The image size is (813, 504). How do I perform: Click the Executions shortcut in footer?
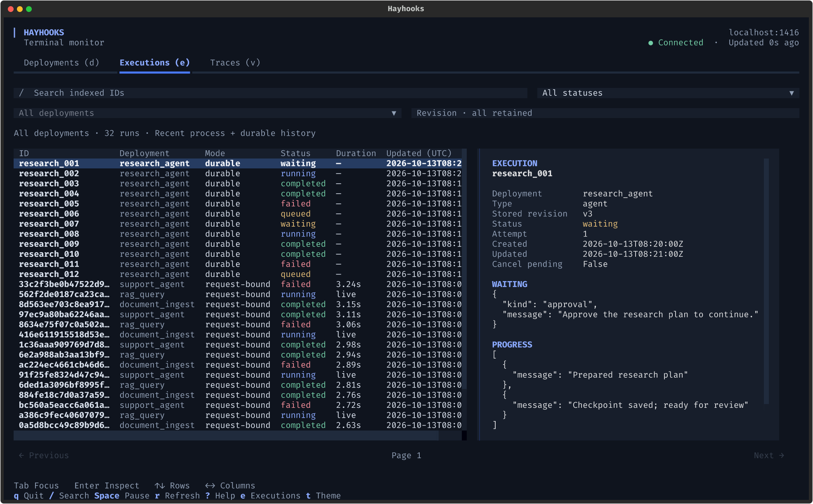pos(270,496)
